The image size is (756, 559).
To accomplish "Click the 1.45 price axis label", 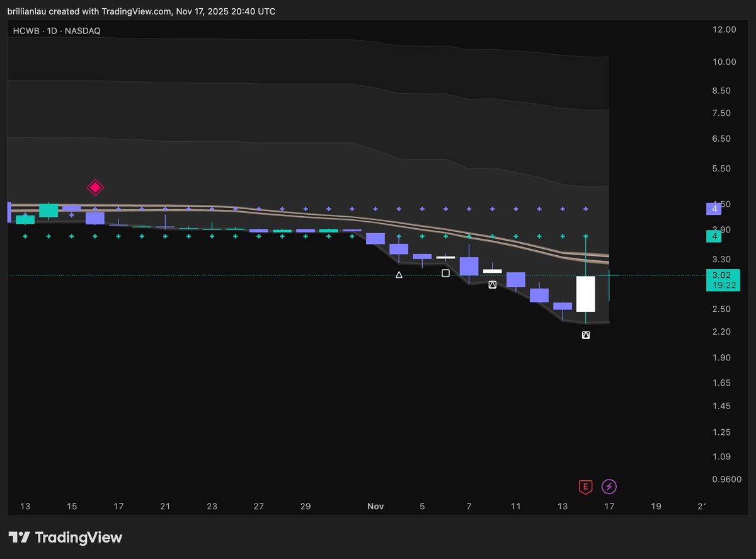I will pos(721,406).
